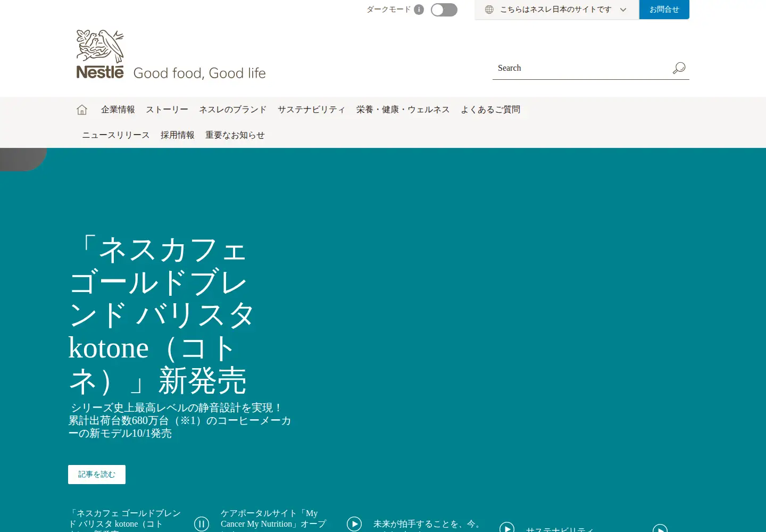Click the シリーズ史上最高レベル subtitle text

180,420
